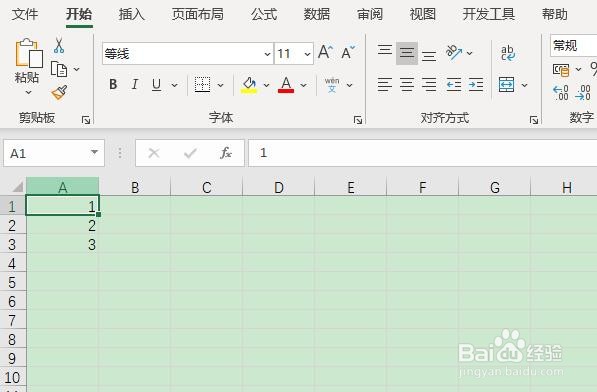Open the Accounting format dropdown arrow

click(578, 69)
